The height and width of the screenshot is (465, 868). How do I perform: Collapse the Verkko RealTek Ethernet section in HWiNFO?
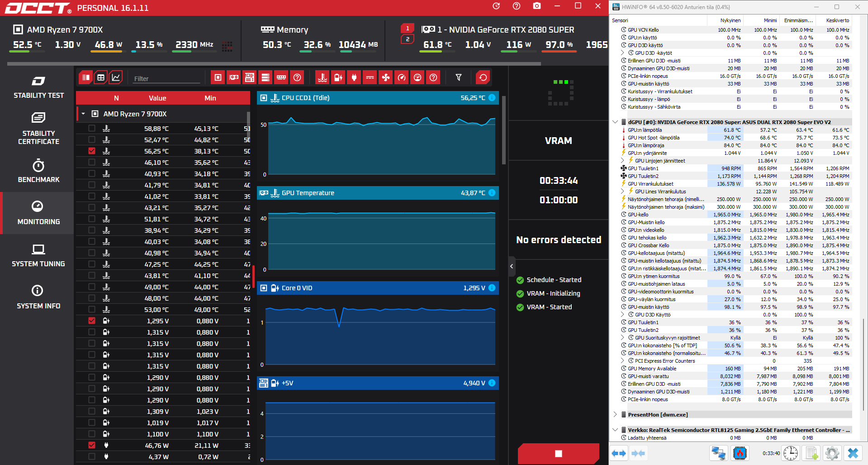(615, 430)
